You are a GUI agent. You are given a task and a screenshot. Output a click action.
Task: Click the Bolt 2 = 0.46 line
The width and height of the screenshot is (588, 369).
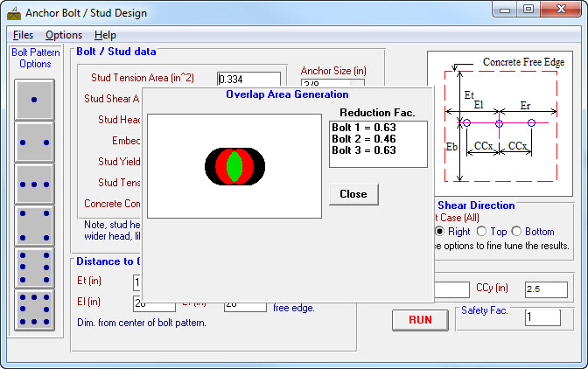(x=364, y=139)
